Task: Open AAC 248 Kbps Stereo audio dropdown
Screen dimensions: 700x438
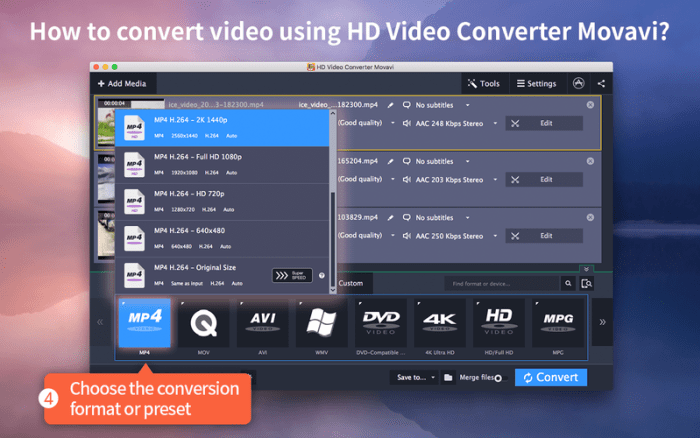Action: (495, 123)
